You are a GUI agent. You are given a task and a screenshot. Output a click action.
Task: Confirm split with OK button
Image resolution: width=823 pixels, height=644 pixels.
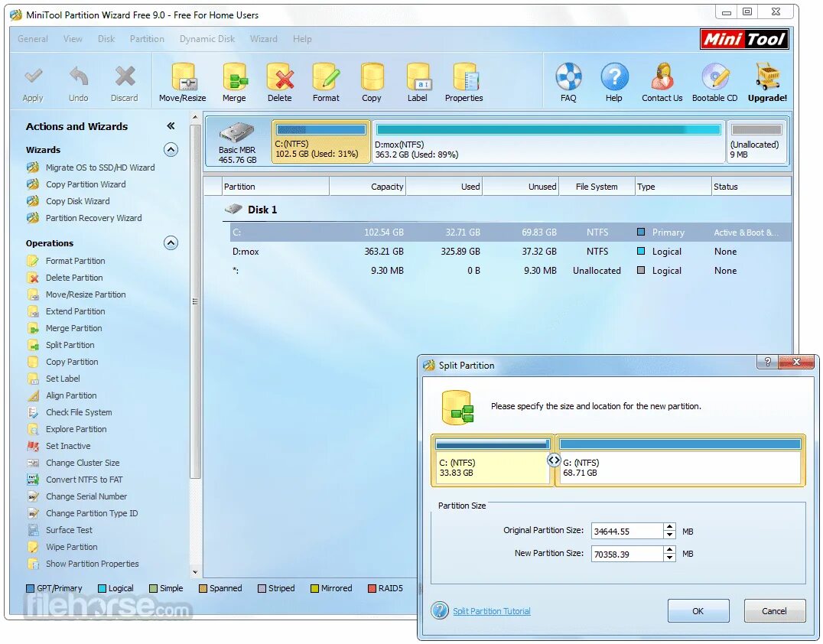(x=698, y=611)
